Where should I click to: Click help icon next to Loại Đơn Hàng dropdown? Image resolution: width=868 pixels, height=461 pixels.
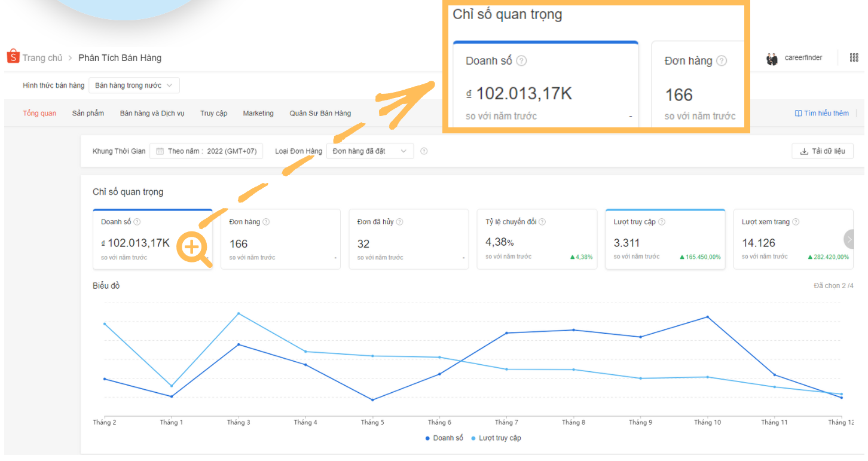(x=424, y=151)
